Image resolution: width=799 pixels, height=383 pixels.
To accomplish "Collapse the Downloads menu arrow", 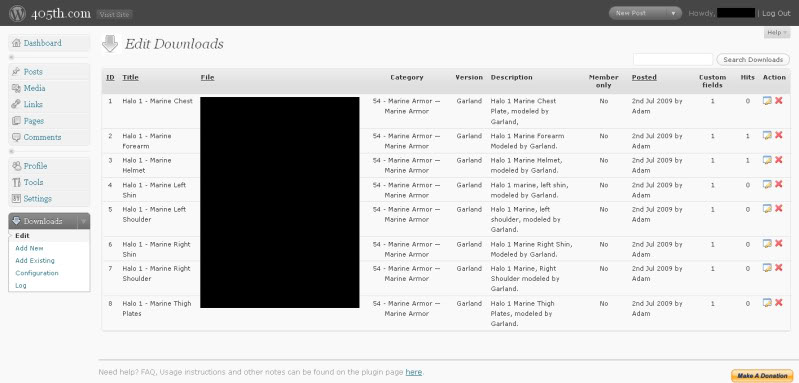I will click(83, 221).
